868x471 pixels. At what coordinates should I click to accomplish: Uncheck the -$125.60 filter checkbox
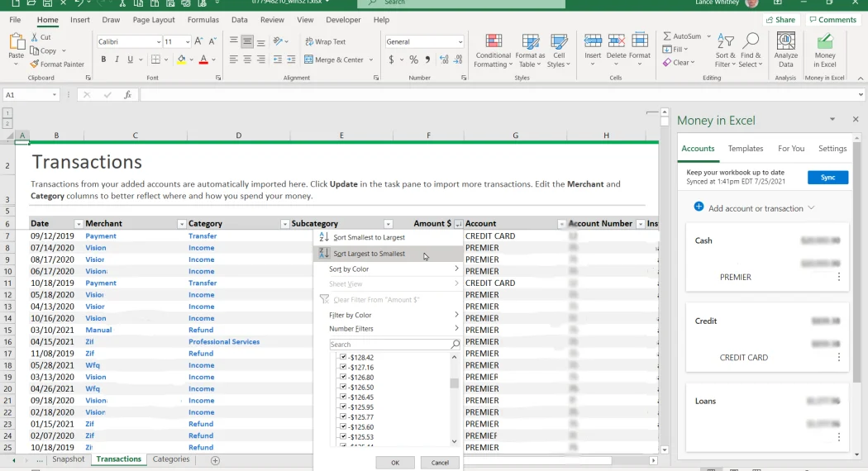(343, 426)
